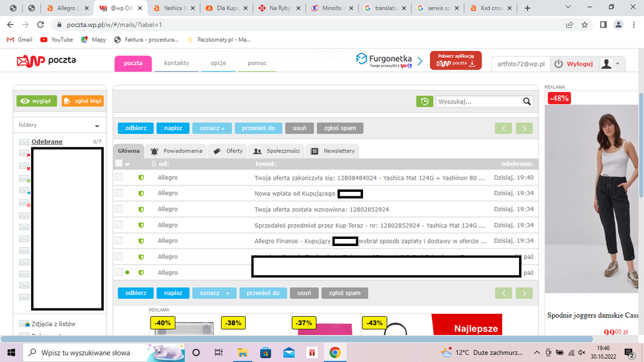
Task: Expand the user profile menu arrow
Action: click(618, 64)
